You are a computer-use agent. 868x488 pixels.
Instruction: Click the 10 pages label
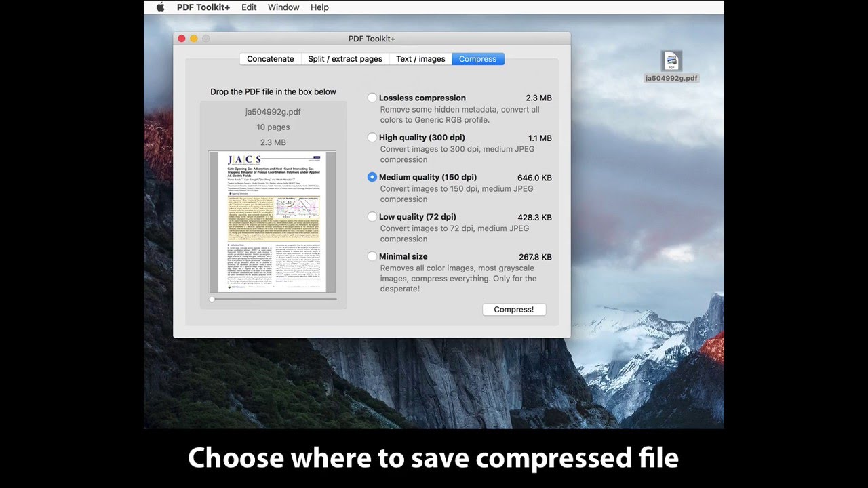click(273, 127)
